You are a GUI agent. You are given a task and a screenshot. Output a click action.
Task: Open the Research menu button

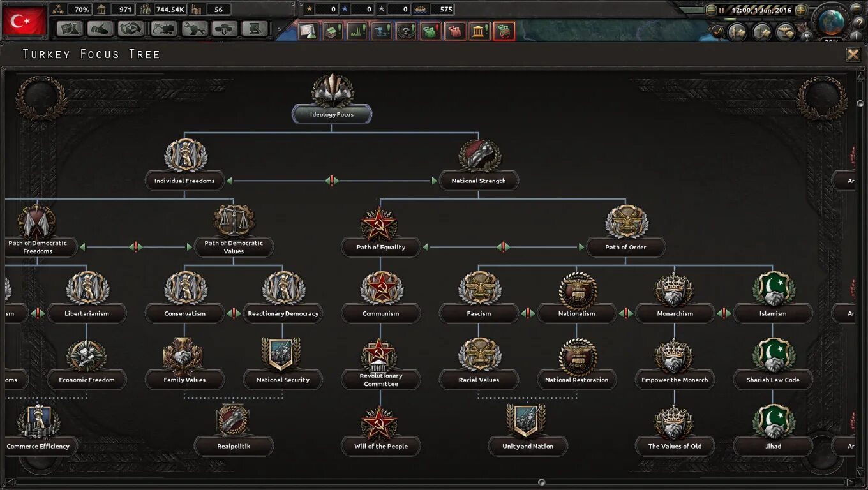(70, 29)
